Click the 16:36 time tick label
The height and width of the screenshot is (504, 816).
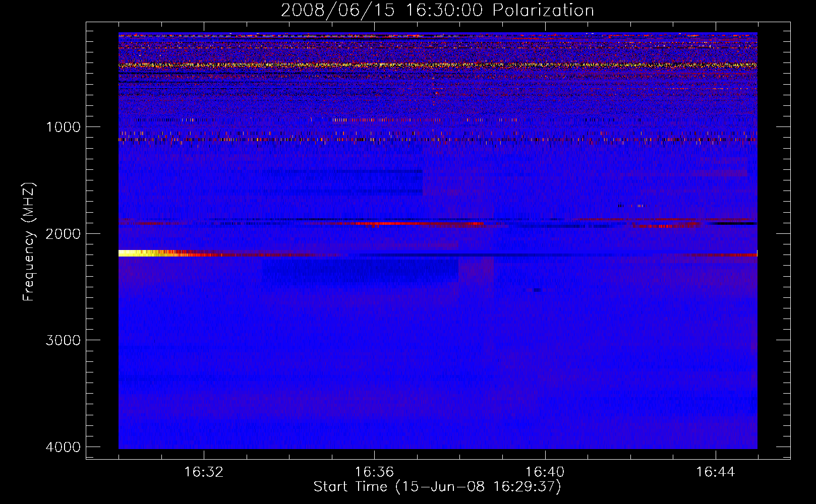(x=374, y=472)
